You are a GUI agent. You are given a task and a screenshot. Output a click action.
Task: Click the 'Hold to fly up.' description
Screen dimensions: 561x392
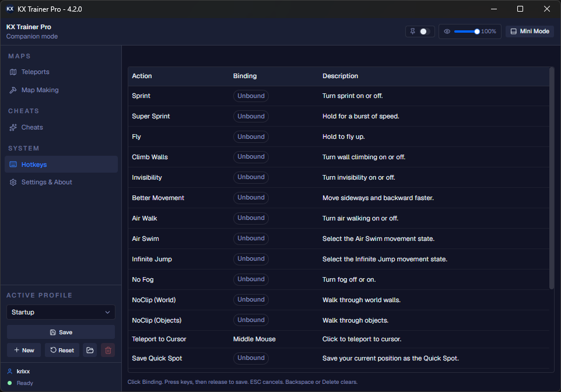(343, 136)
